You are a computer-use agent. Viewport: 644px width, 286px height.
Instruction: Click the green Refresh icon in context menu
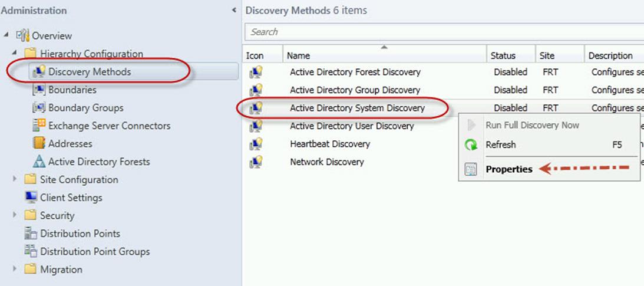[x=471, y=144]
